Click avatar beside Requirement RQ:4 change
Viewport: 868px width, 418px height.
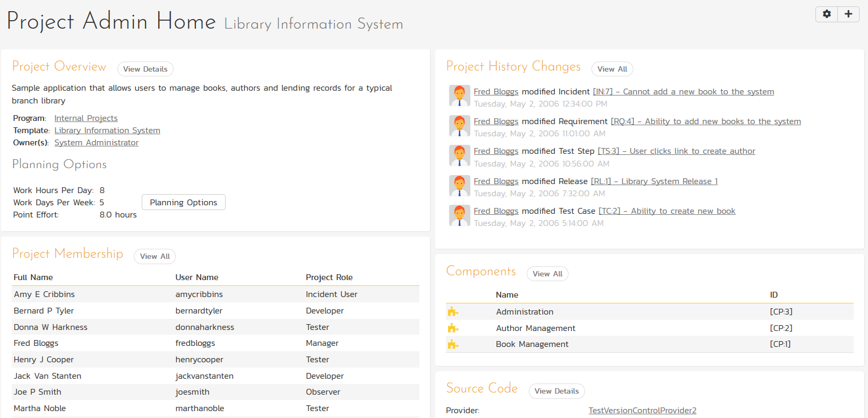point(459,126)
